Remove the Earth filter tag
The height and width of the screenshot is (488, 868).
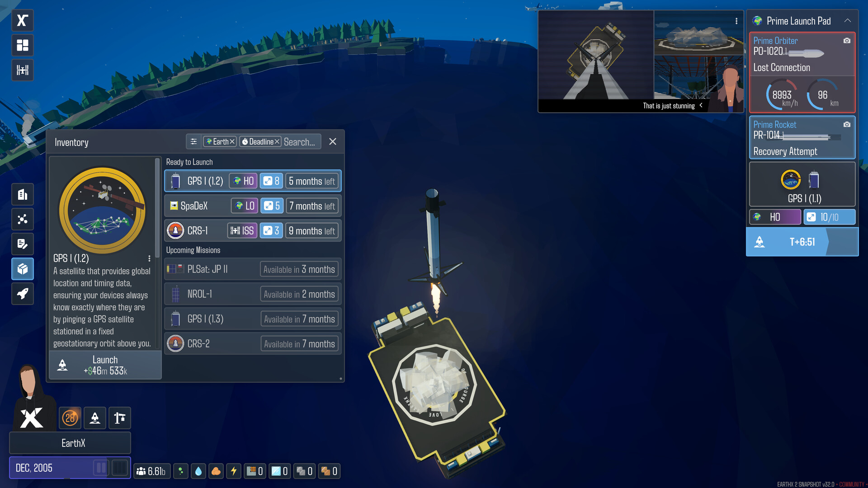click(232, 142)
